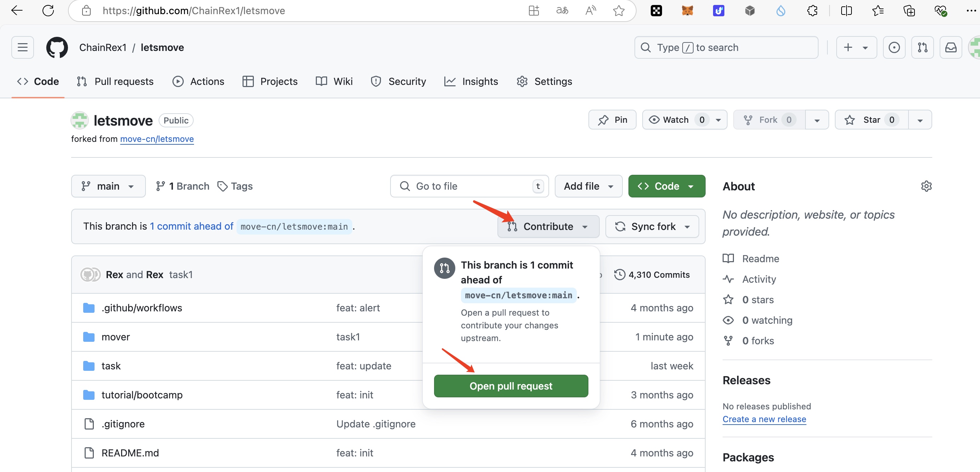Open the Wiki tab
This screenshot has width=980, height=472.
[x=335, y=81]
